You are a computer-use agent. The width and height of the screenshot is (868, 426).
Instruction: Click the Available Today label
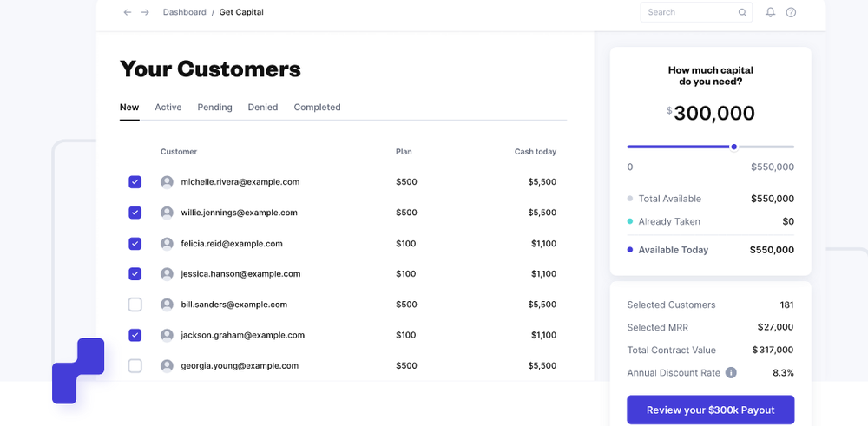point(674,250)
